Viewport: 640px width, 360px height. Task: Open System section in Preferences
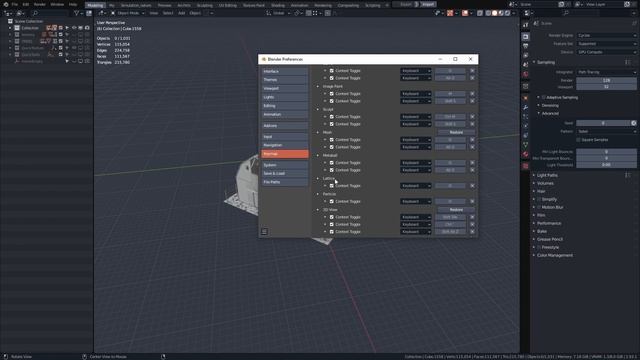coord(284,165)
